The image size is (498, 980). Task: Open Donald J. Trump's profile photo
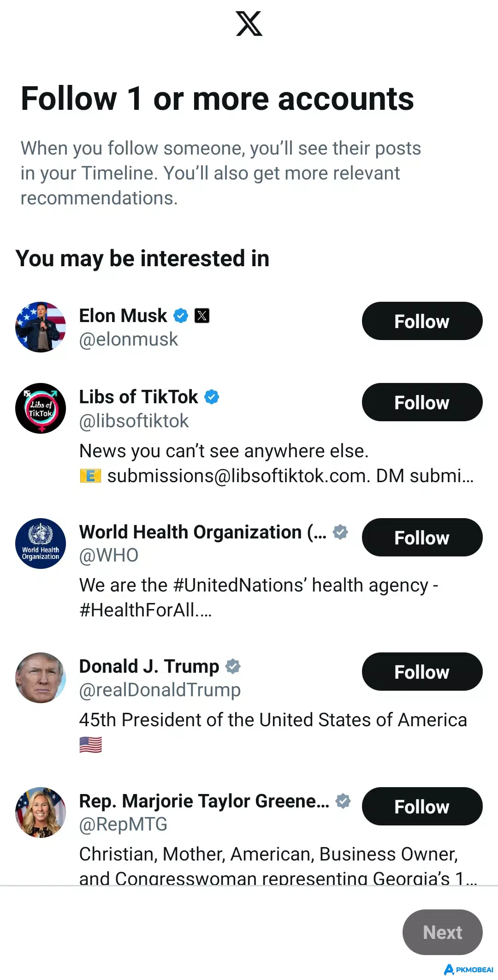41,678
